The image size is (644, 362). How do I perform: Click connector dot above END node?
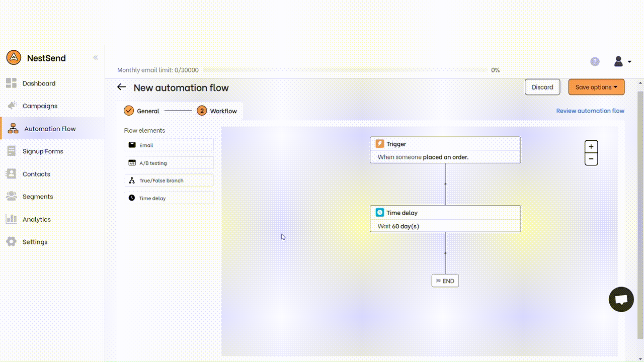445,253
